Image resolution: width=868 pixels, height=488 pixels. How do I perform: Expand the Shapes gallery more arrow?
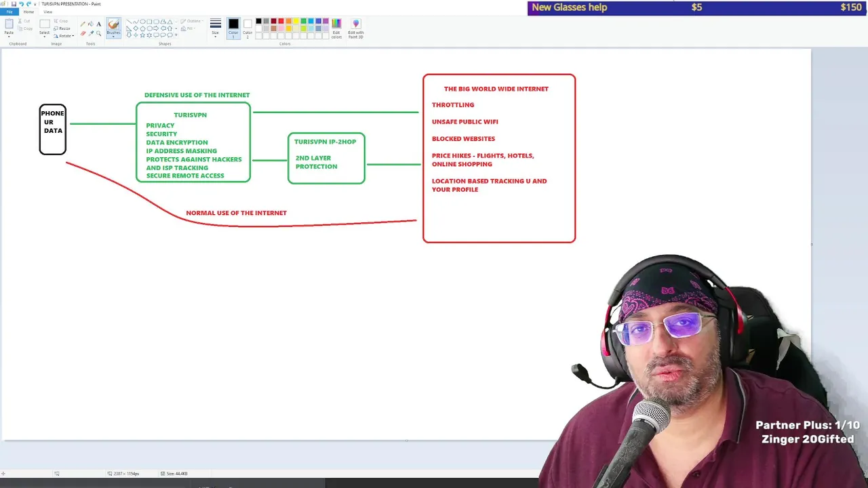[x=176, y=35]
